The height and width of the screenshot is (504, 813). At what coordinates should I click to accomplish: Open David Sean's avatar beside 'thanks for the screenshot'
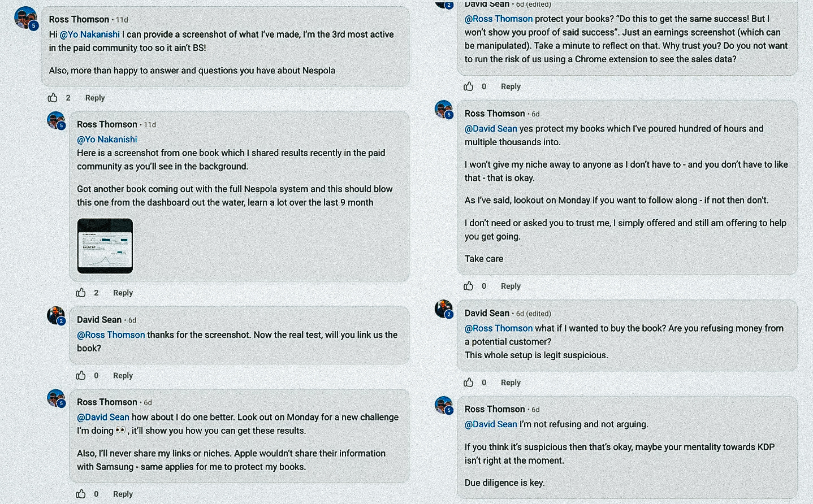point(55,315)
